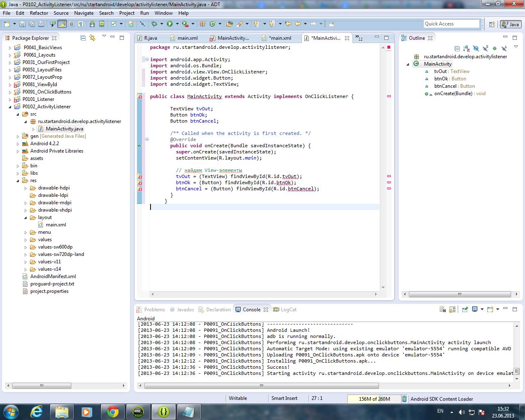
Task: Switch to the R.java editor tab
Action: [x=150, y=38]
